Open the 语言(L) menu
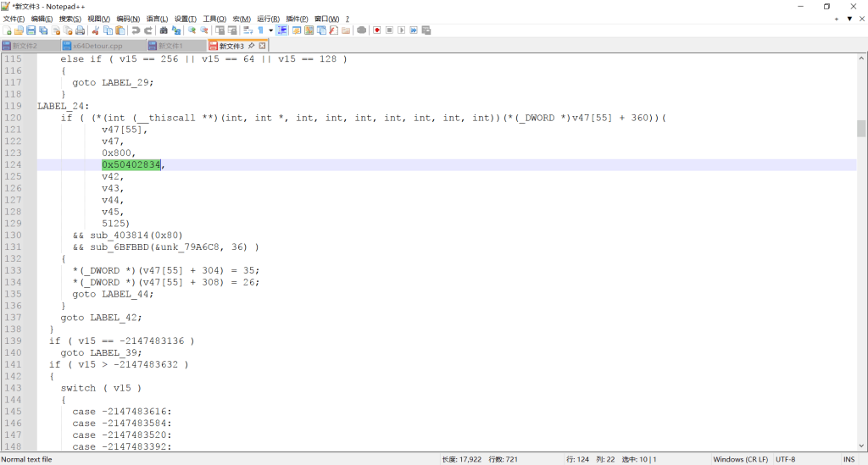Screen dimensions: 868x465 [x=157, y=19]
